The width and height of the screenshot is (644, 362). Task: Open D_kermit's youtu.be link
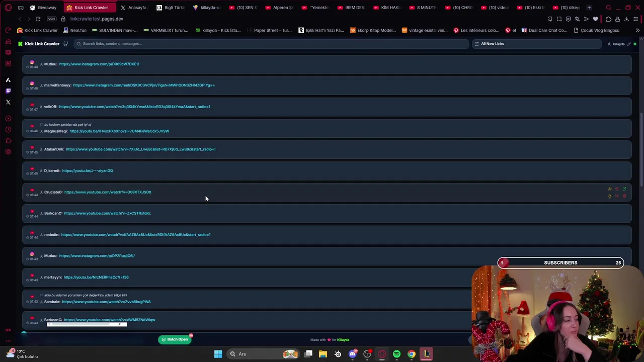88,170
